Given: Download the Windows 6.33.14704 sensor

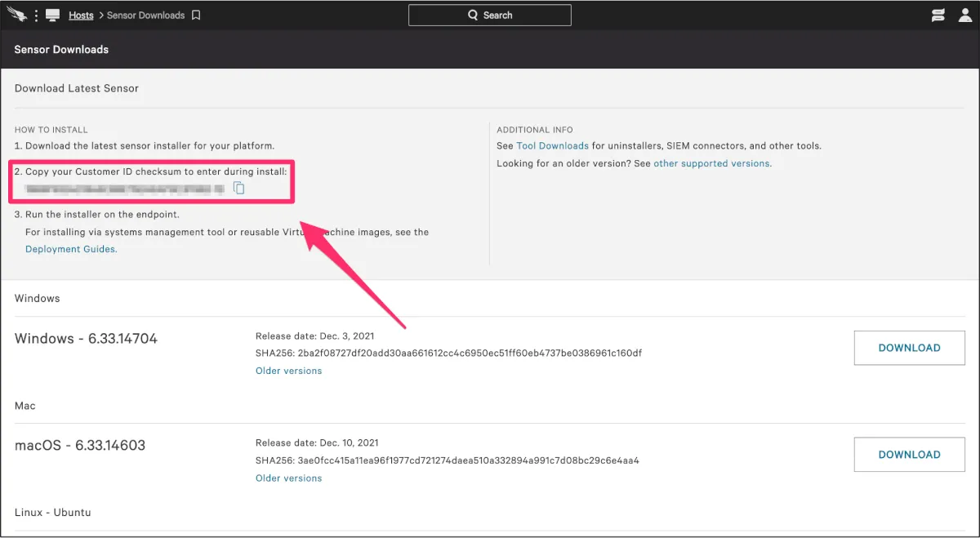Looking at the screenshot, I should coord(909,348).
